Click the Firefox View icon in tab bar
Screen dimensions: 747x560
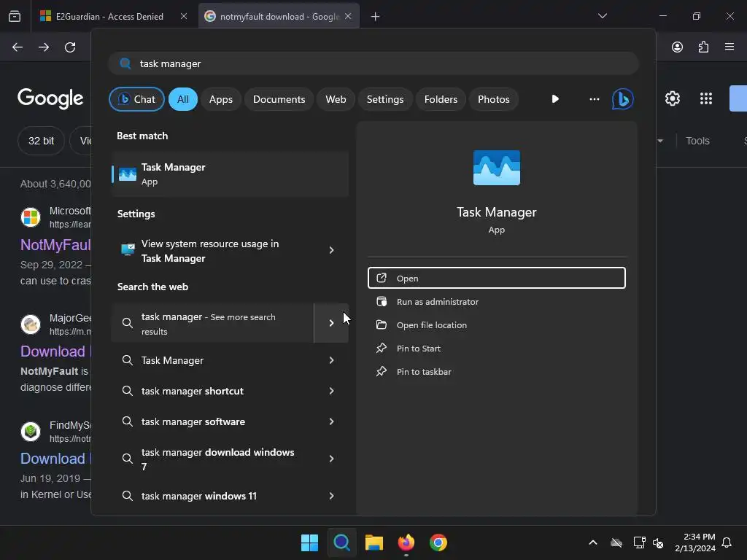15,17
